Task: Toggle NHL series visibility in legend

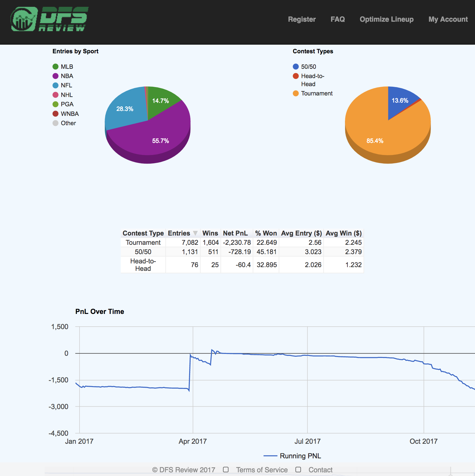Action: click(55, 95)
